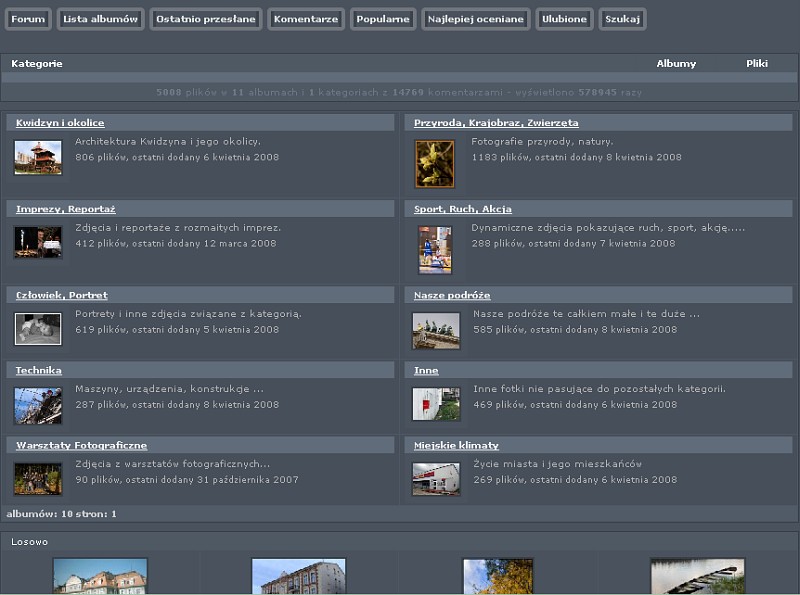The width and height of the screenshot is (800, 595).
Task: Open Miejskie klimaty category
Action: 455,445
